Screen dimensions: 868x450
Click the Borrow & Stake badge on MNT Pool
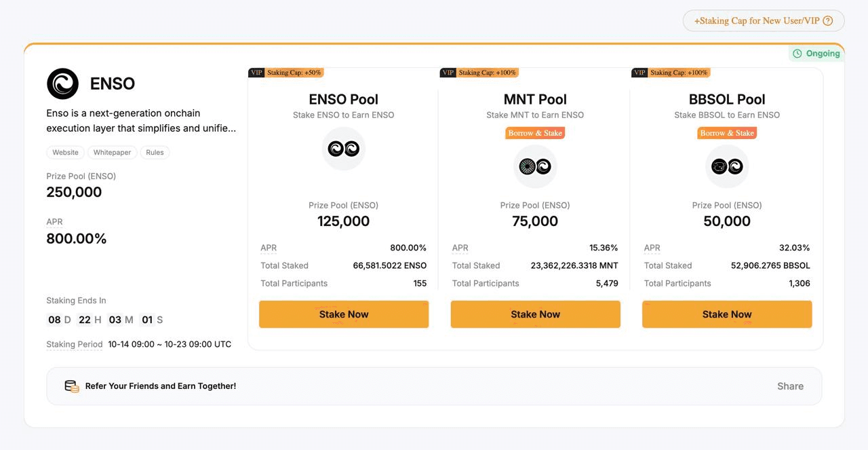coord(535,132)
